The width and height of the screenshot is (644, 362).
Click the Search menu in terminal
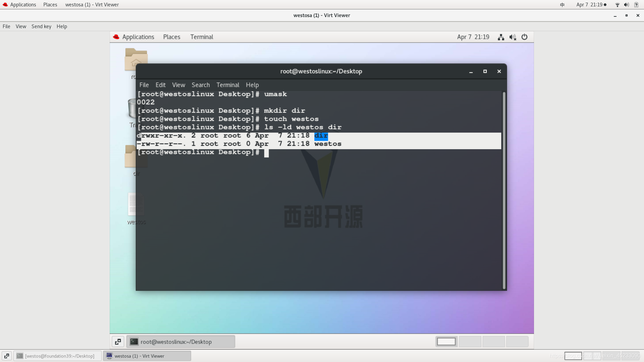click(x=200, y=85)
